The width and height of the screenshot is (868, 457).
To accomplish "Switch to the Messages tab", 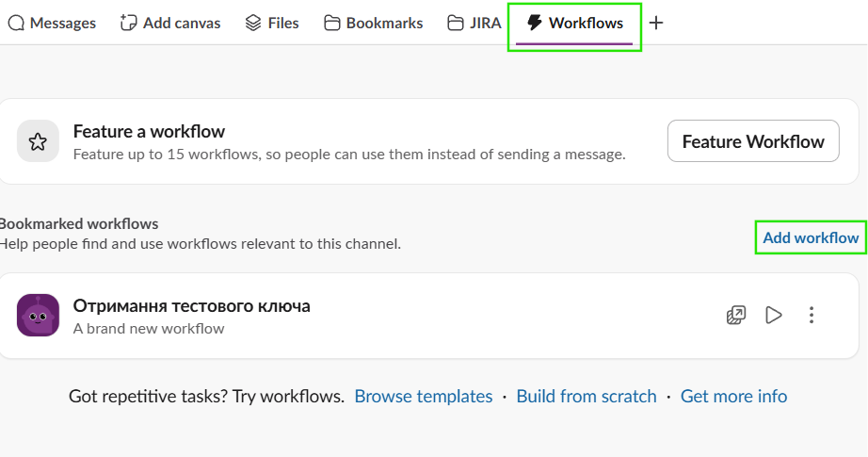I will tap(52, 24).
